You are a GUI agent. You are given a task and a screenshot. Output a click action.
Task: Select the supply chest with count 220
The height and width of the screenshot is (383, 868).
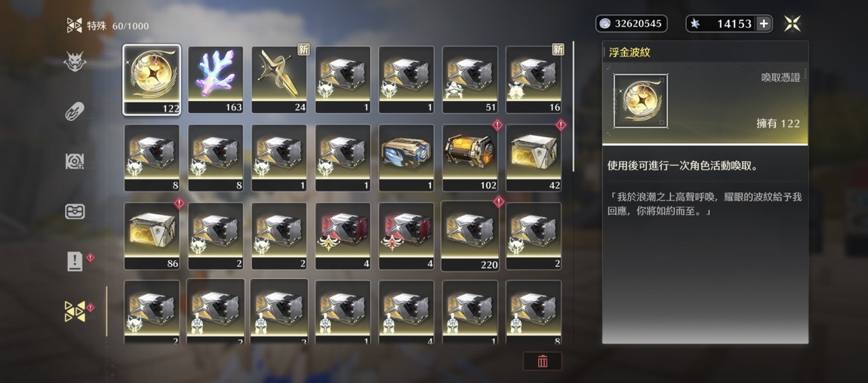point(470,236)
